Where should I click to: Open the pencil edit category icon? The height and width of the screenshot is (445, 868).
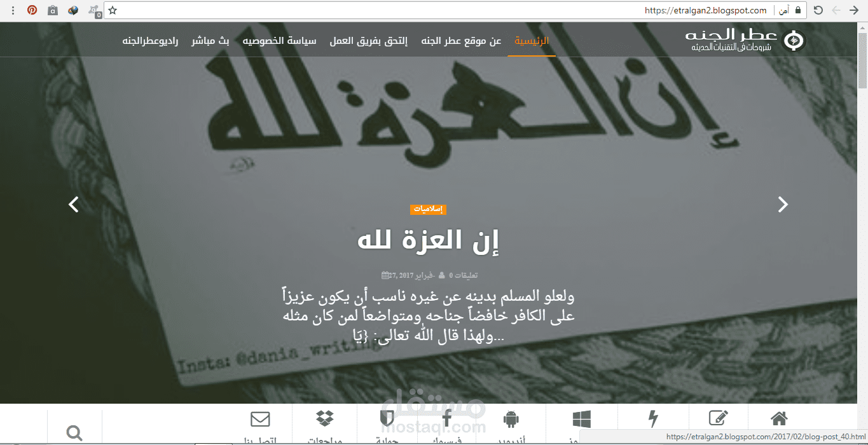(719, 418)
